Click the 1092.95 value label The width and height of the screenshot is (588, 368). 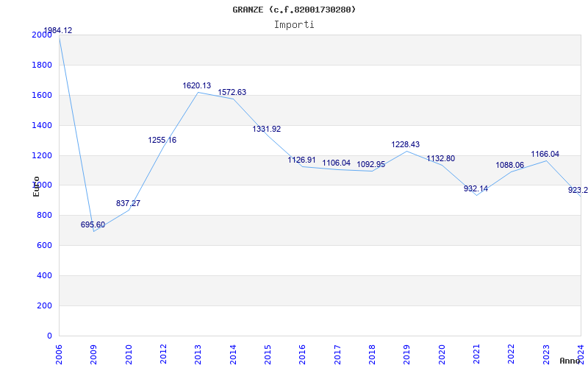click(x=371, y=164)
